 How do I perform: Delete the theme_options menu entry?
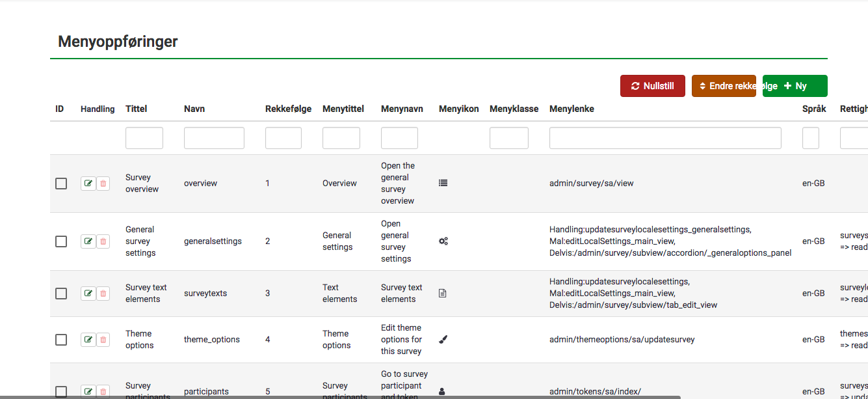(x=103, y=340)
